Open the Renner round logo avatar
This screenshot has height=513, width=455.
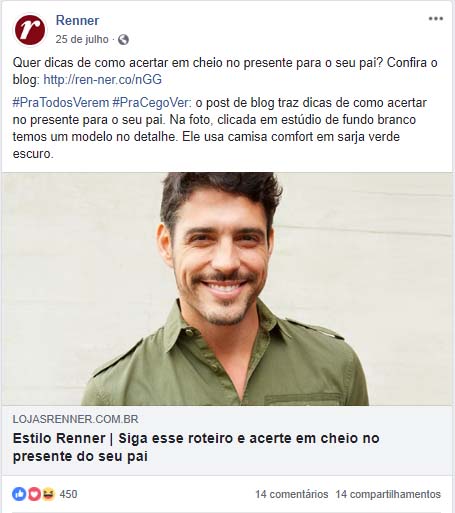(x=29, y=30)
